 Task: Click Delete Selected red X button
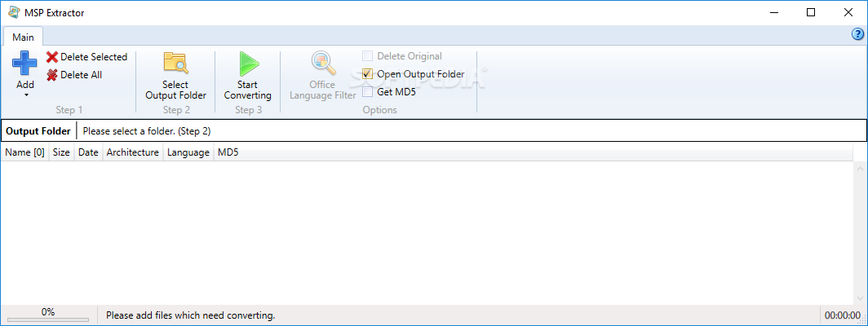pyautogui.click(x=87, y=57)
